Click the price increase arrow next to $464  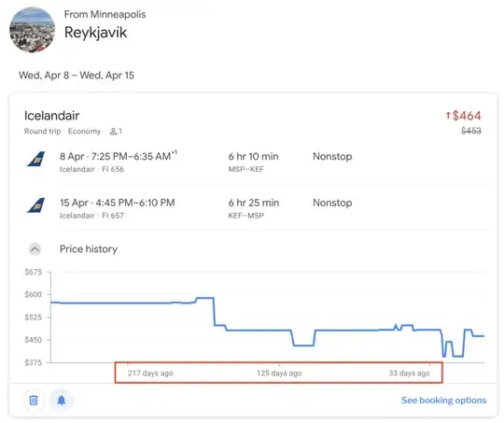448,115
